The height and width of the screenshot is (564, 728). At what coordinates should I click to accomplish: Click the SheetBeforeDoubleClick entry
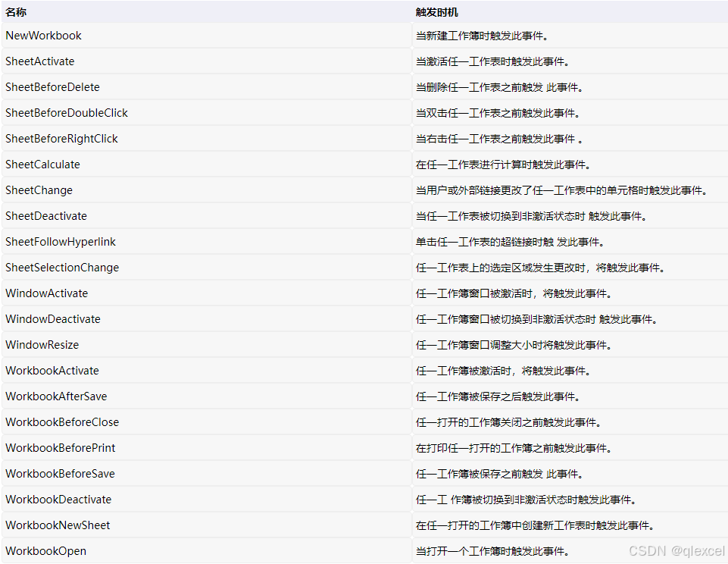pyautogui.click(x=67, y=113)
